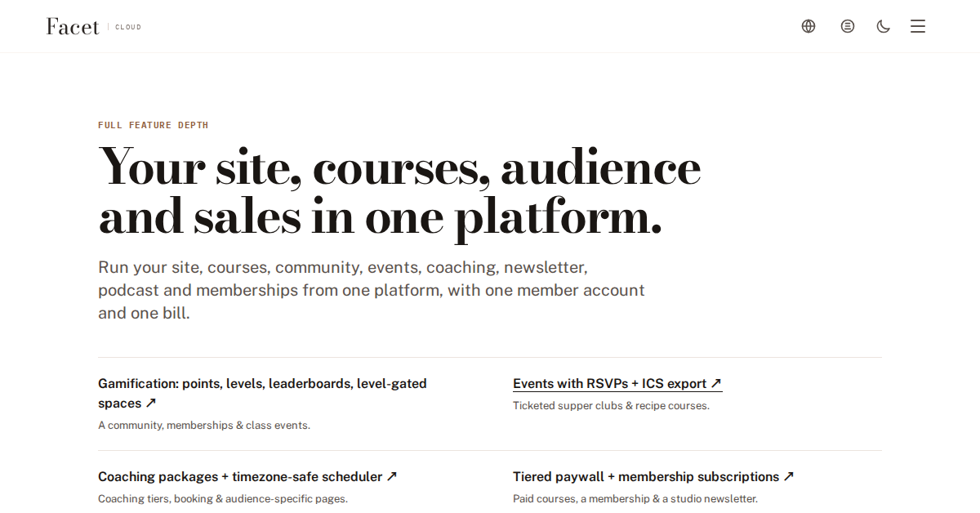
Task: Click the paid courses and studio newsletter description
Action: pyautogui.click(x=635, y=498)
